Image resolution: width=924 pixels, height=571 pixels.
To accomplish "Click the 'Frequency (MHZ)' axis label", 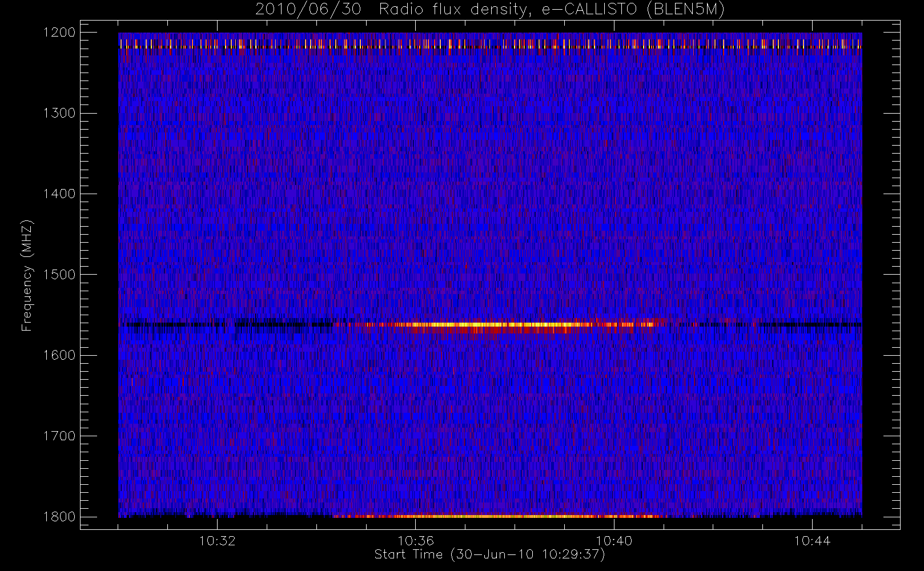I will pyautogui.click(x=26, y=275).
